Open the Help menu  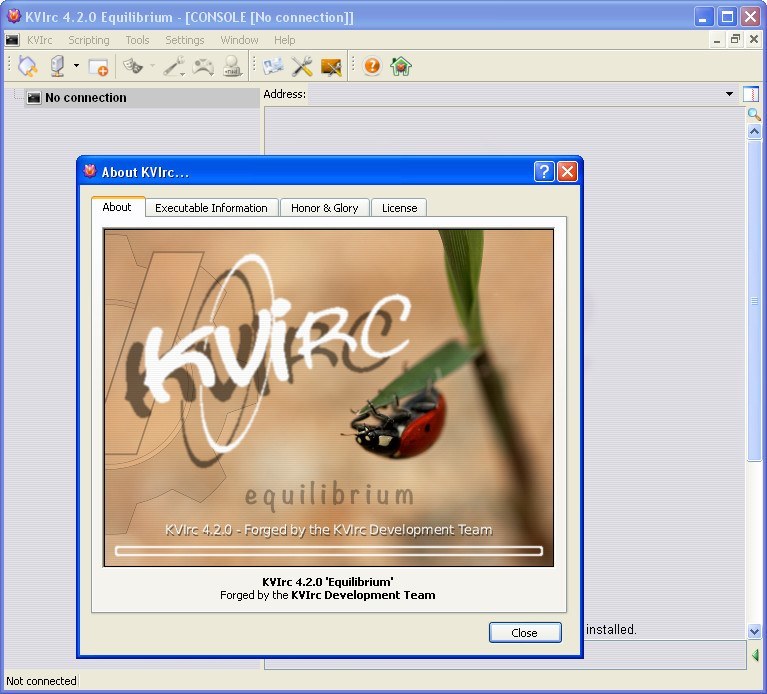pyautogui.click(x=284, y=40)
